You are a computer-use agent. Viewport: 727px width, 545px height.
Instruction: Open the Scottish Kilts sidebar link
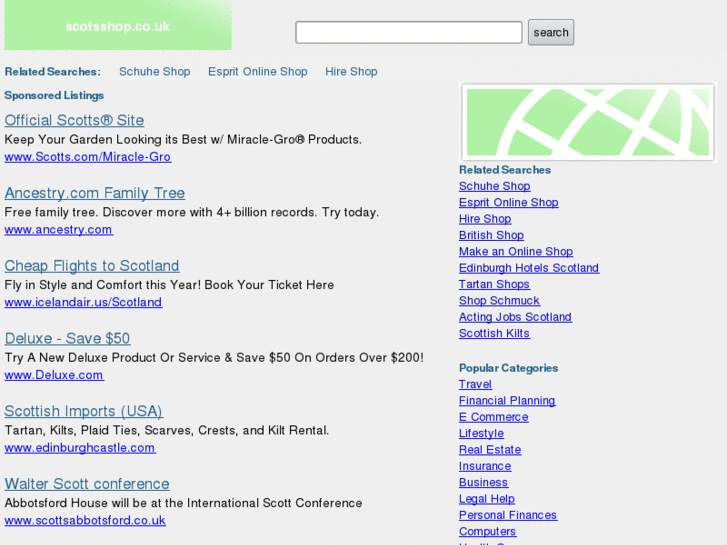[494, 333]
